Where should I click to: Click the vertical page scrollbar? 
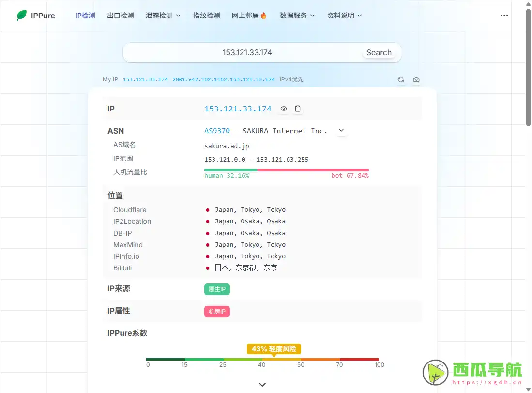pos(528,68)
